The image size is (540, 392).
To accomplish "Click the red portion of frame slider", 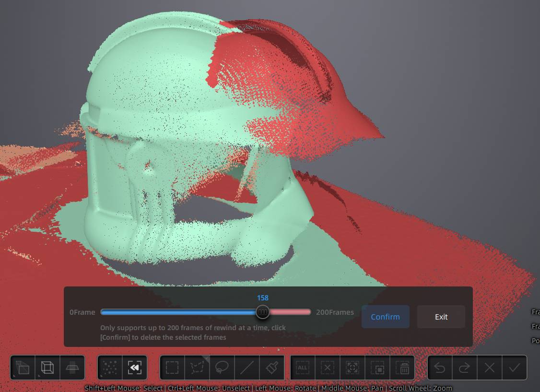I will 290,312.
